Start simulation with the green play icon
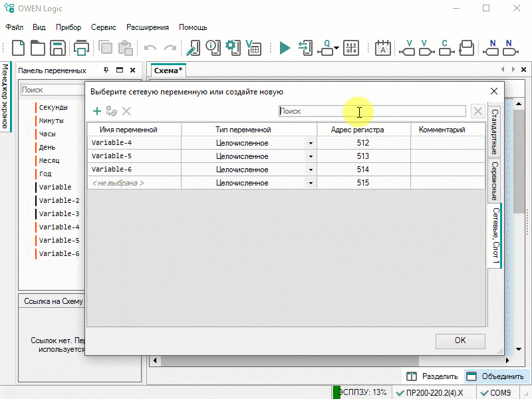Screen dimensions: 532x399 (x=285, y=48)
